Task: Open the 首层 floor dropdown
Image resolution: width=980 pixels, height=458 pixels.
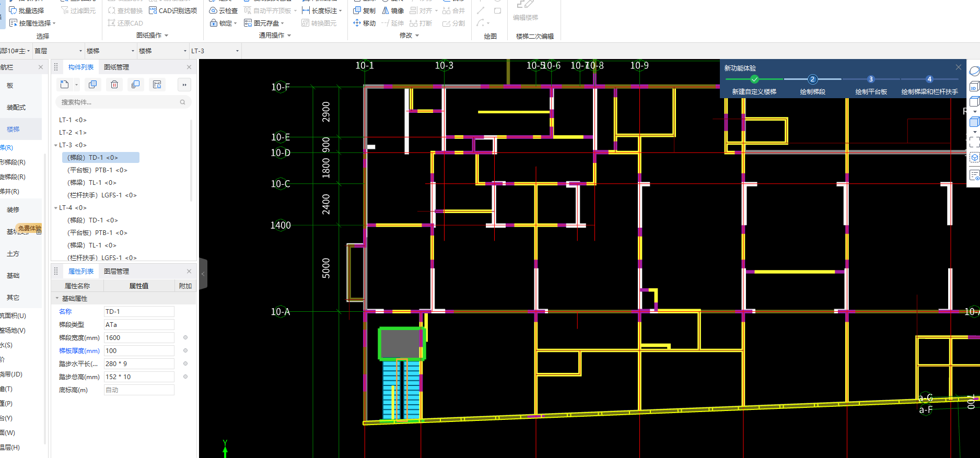Action: click(x=58, y=51)
